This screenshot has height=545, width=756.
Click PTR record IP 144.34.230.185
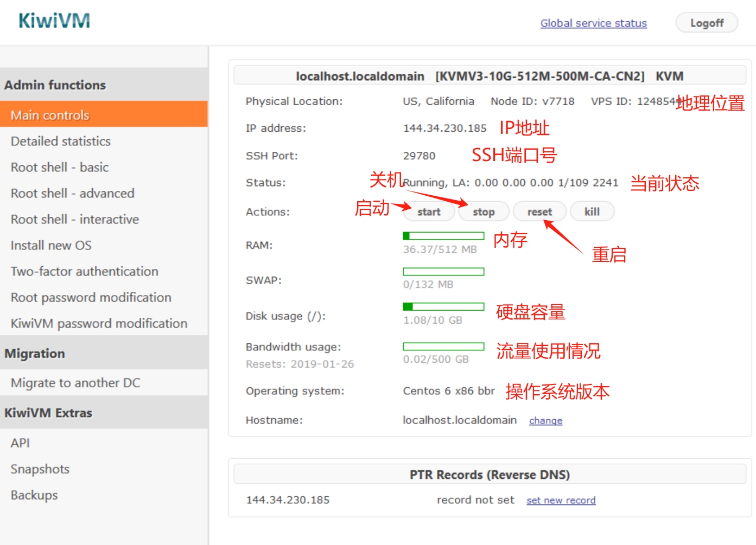(x=288, y=500)
